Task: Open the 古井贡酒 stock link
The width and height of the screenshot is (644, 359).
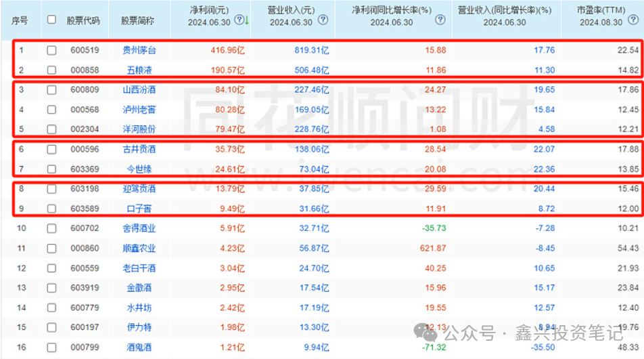Action: coord(139,149)
